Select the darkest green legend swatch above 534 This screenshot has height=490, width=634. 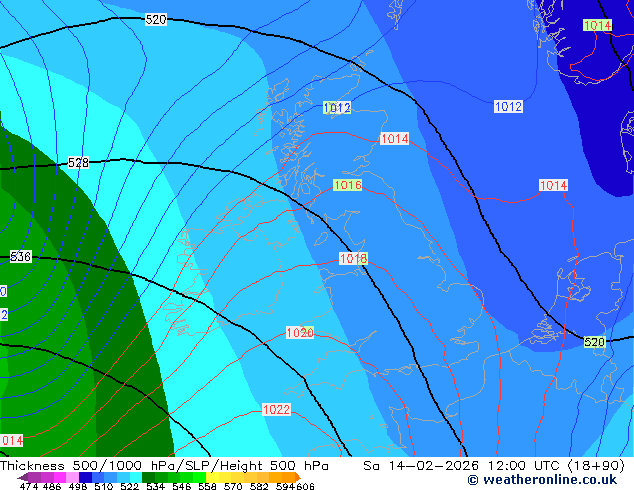point(148,477)
